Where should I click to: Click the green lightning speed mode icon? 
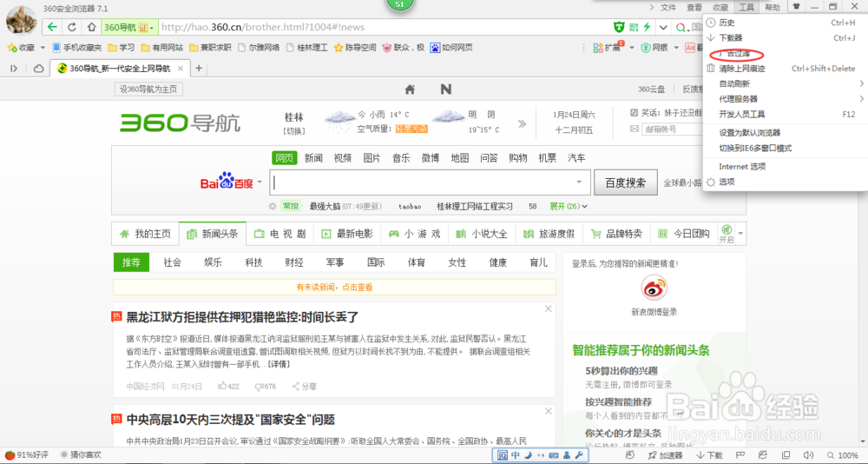646,27
